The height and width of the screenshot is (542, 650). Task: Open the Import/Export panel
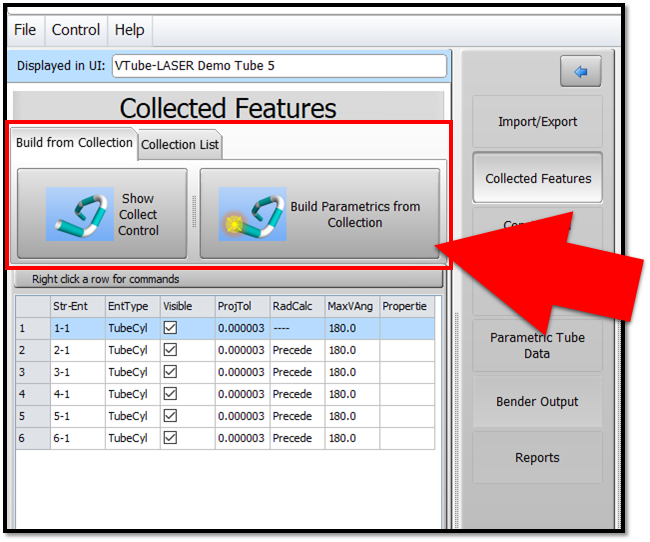[537, 122]
